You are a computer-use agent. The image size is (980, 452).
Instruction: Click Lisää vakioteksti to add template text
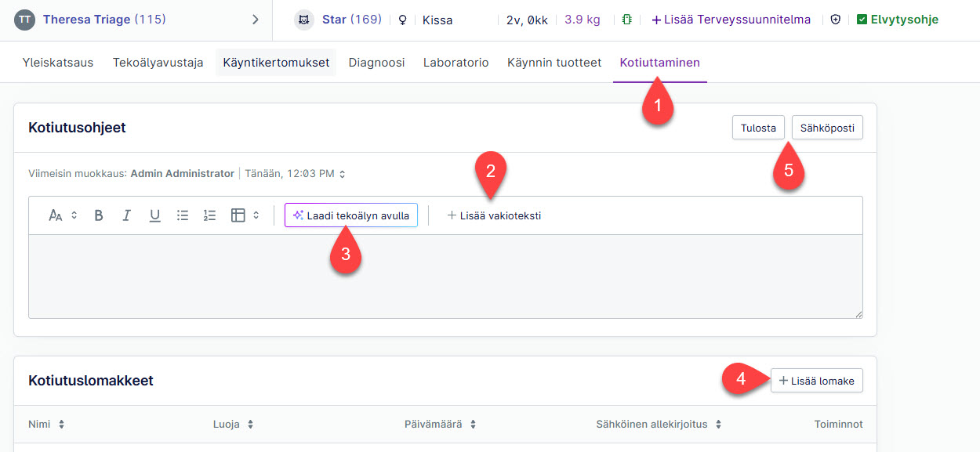[x=494, y=215]
